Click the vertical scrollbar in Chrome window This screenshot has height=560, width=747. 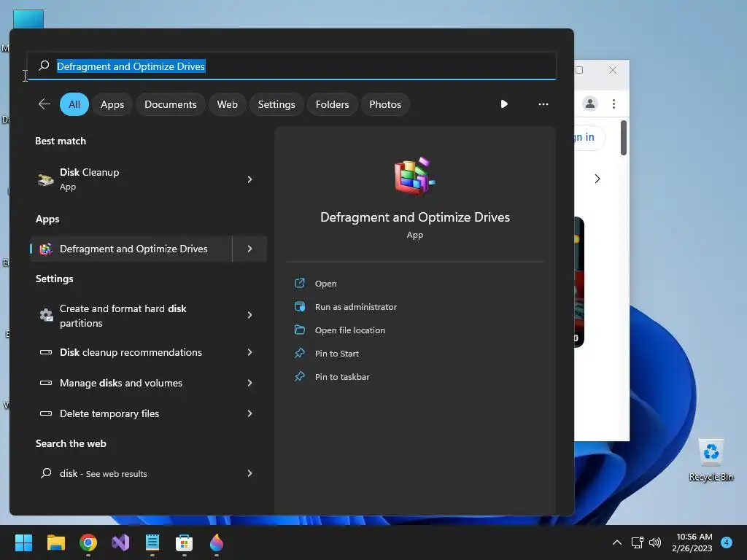pos(624,138)
